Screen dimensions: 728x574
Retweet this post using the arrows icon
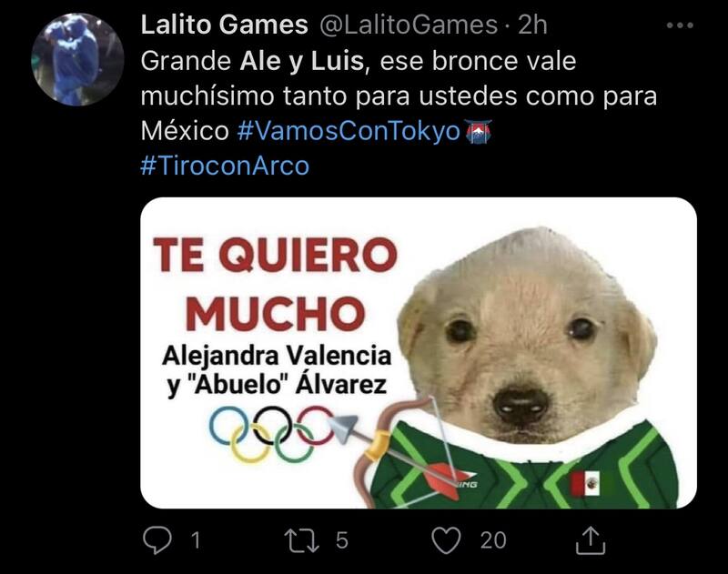[x=302, y=540]
